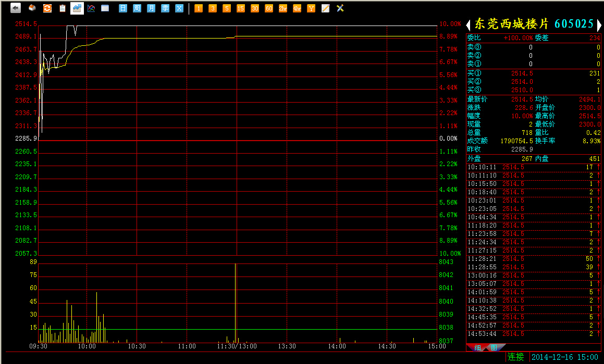Screen dimensions: 604x364
Task: Switch to the 细 detail tab
Action: [477, 347]
